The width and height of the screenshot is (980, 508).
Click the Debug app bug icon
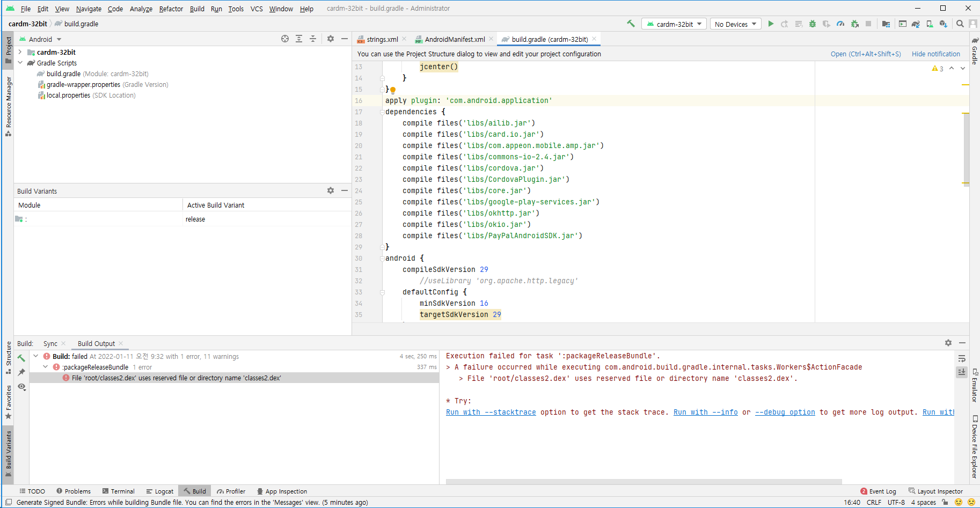(x=813, y=24)
